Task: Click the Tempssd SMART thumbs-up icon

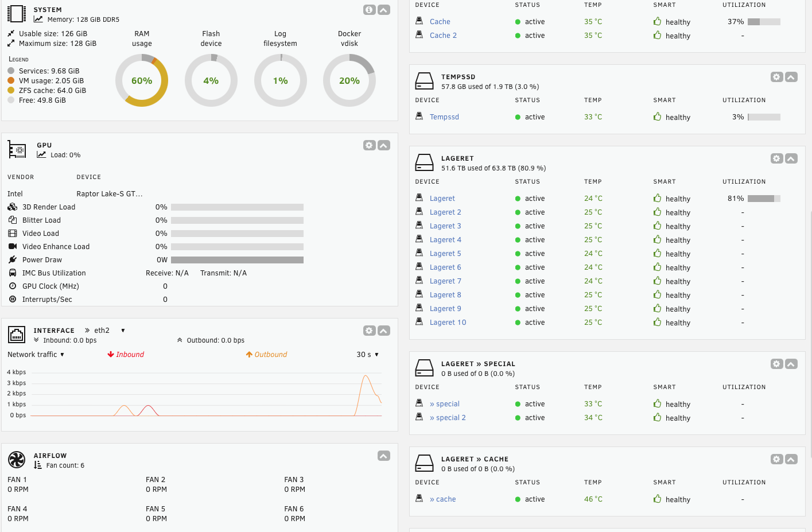Action: (657, 117)
